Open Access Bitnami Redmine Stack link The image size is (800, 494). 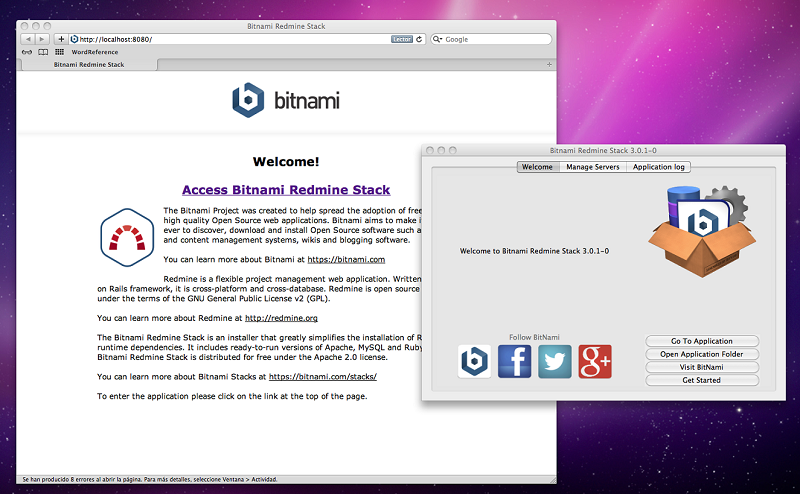coord(286,190)
